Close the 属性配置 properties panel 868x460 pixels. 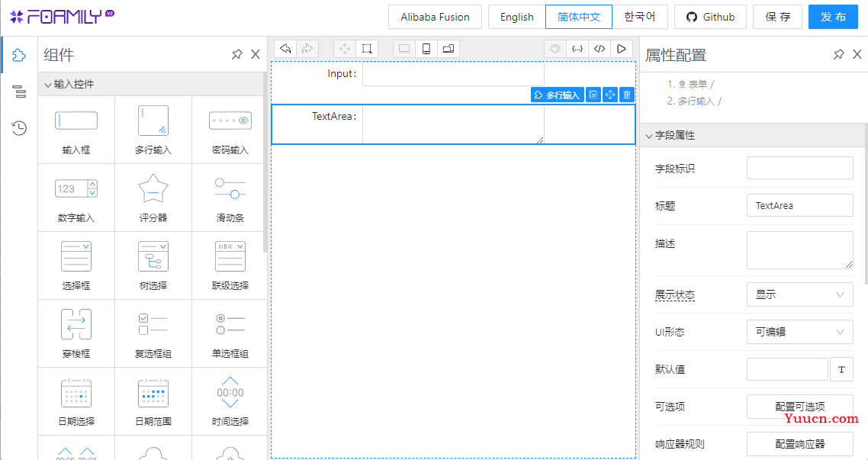pyautogui.click(x=857, y=54)
